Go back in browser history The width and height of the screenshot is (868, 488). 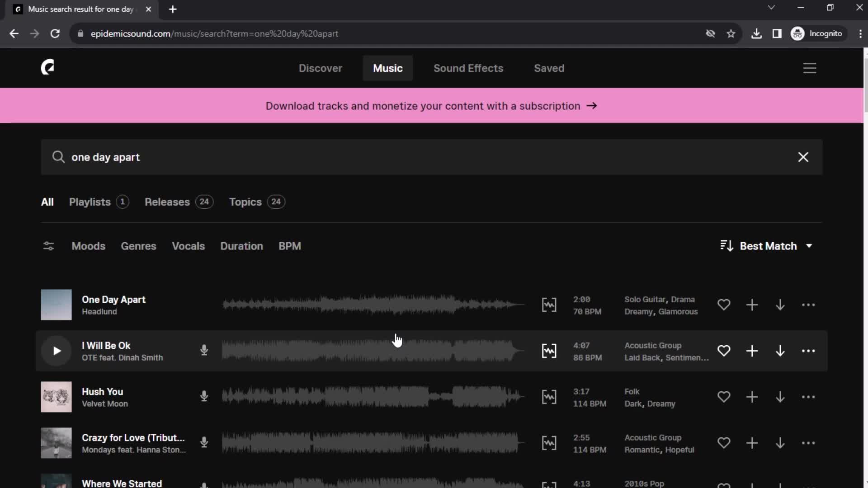pyautogui.click(x=14, y=34)
